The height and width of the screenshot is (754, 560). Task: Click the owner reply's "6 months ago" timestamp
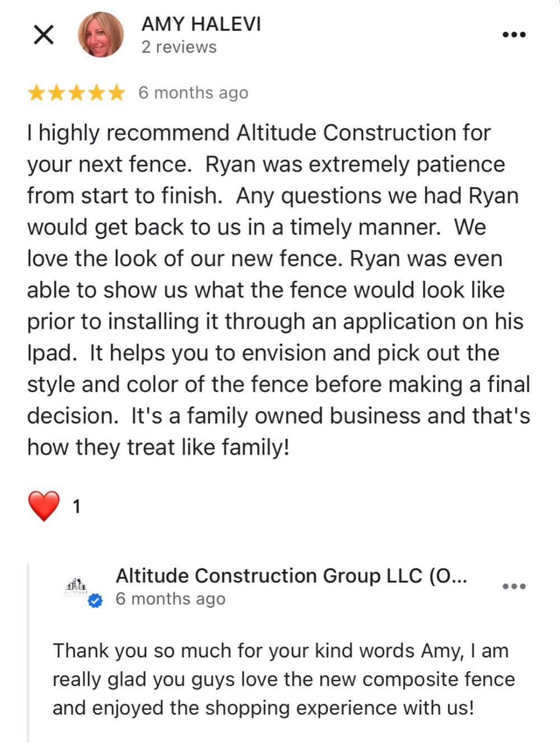[x=170, y=599]
